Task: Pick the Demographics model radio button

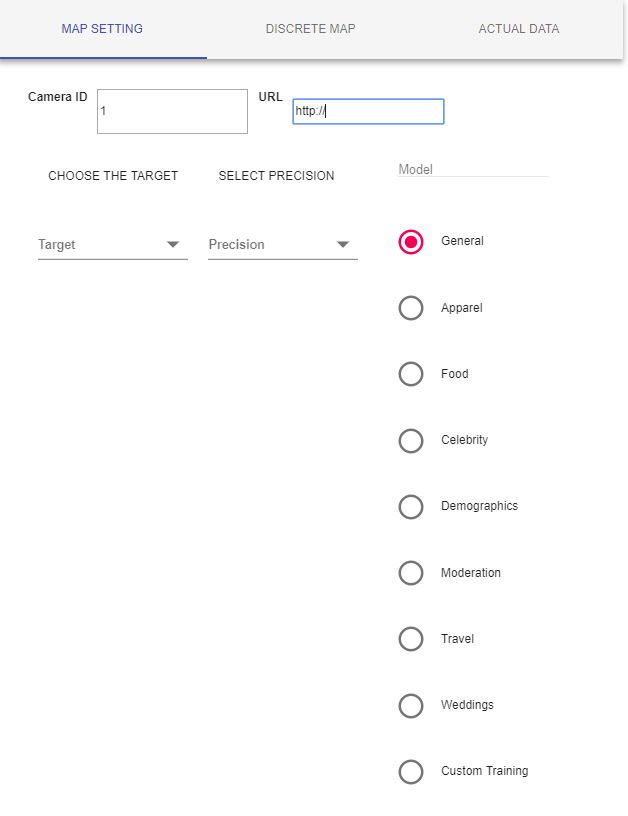Action: (411, 507)
